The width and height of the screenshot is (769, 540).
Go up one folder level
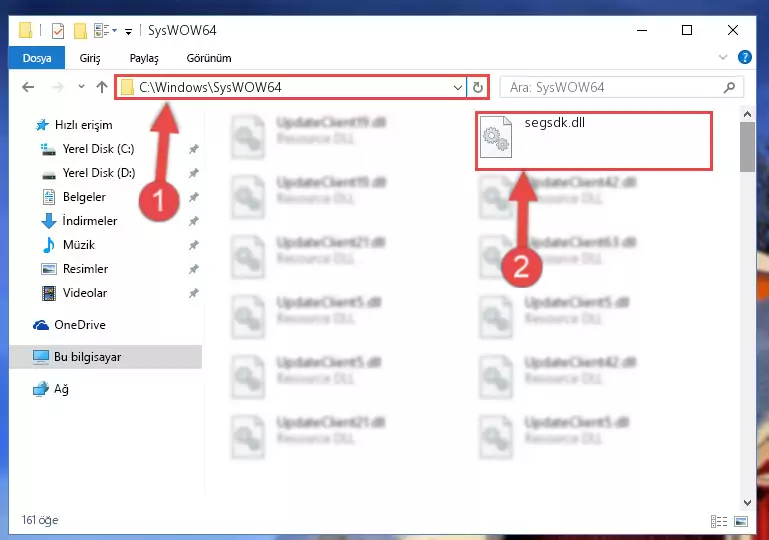pyautogui.click(x=102, y=87)
